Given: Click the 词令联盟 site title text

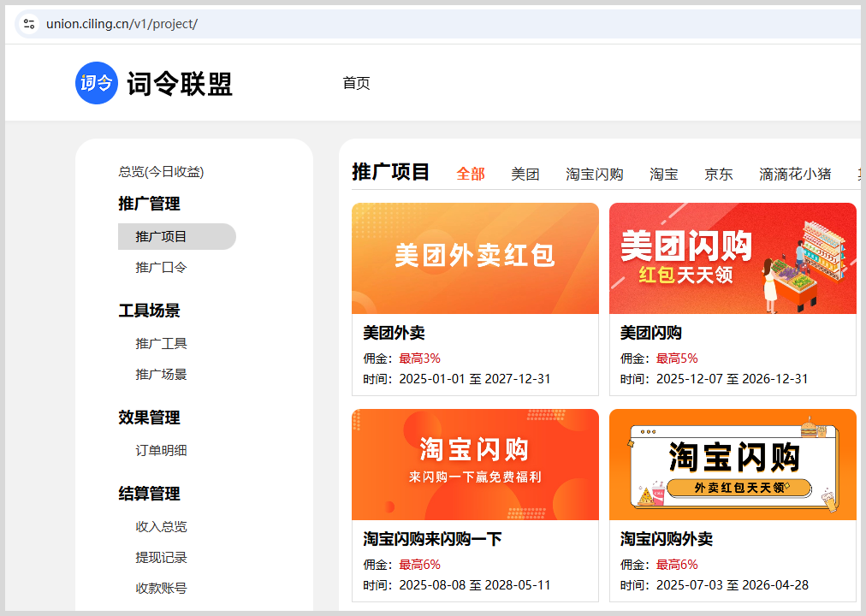Looking at the screenshot, I should (x=180, y=84).
